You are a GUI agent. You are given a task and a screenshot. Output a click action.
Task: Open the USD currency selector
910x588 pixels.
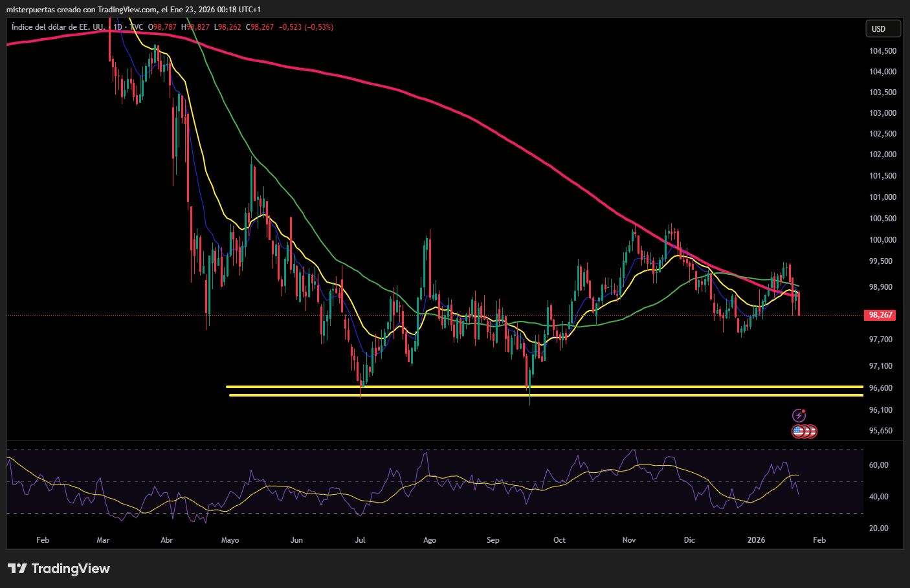click(x=883, y=28)
